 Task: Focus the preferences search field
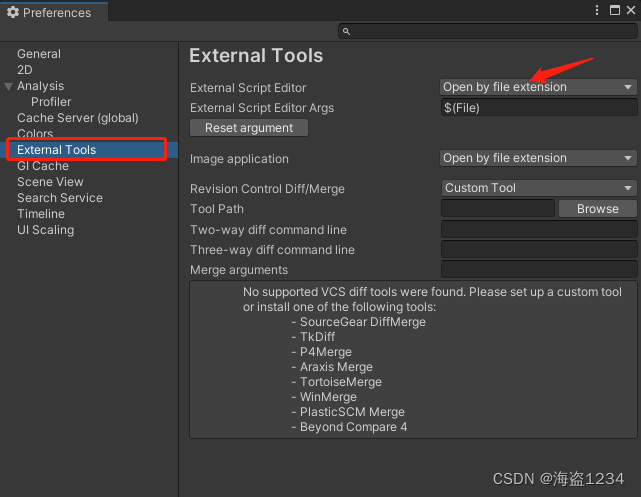pyautogui.click(x=487, y=31)
